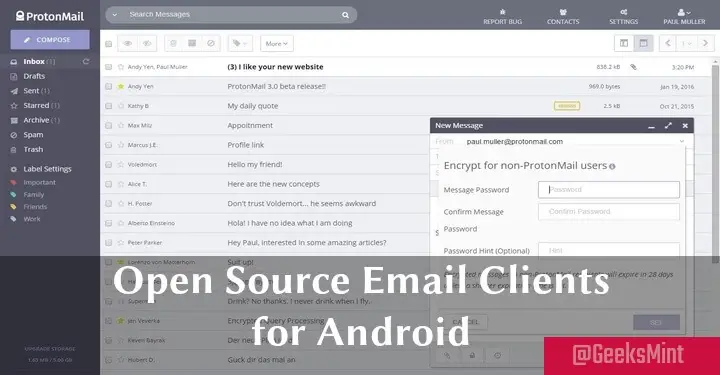Screen dimensions: 720x375
Task: Click the search magnifier icon
Action: coord(345,15)
